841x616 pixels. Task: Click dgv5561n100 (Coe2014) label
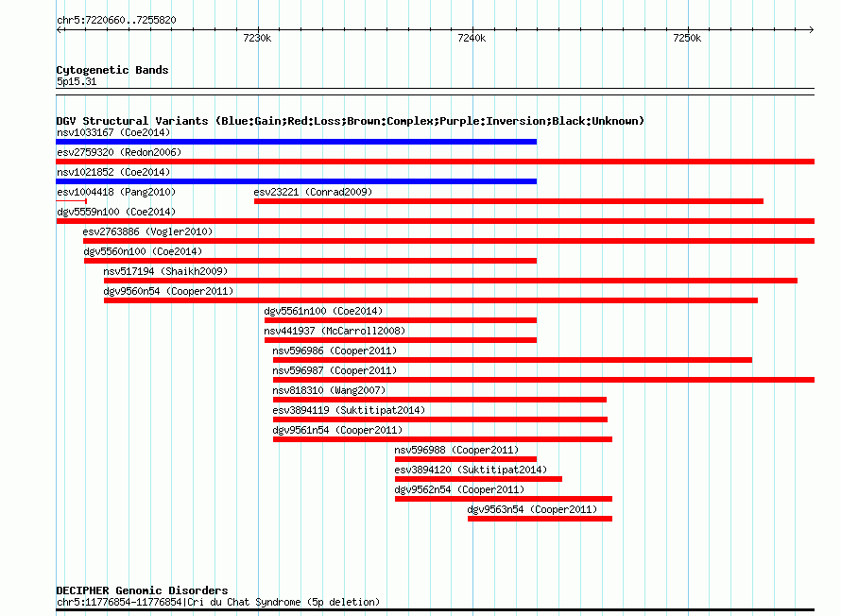(x=323, y=311)
